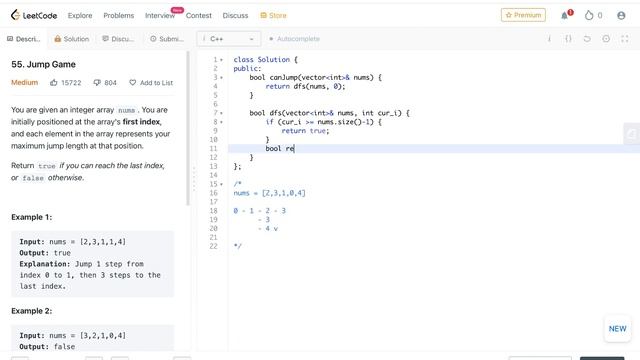Click the editor info icon
This screenshot has width=640, height=360.
click(549, 39)
